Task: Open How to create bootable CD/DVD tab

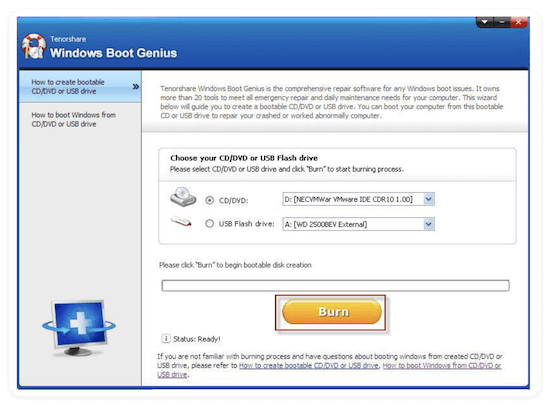Action: [80, 87]
